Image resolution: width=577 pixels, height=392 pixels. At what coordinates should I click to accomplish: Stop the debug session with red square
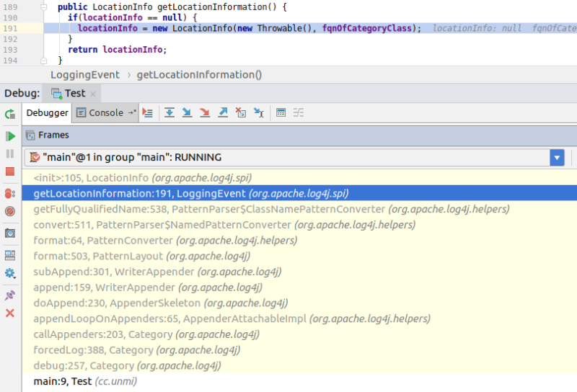coord(10,171)
